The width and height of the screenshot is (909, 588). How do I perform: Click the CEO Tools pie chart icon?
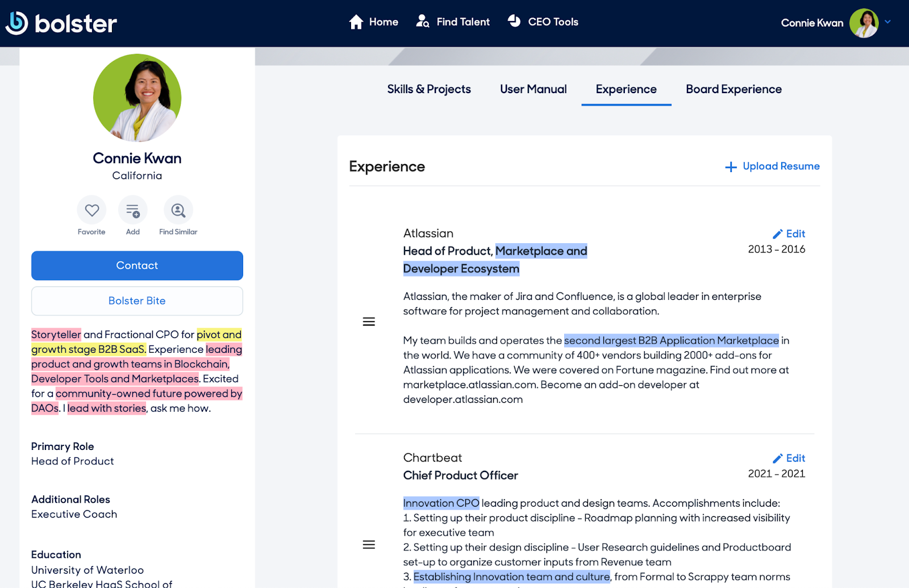pyautogui.click(x=514, y=21)
